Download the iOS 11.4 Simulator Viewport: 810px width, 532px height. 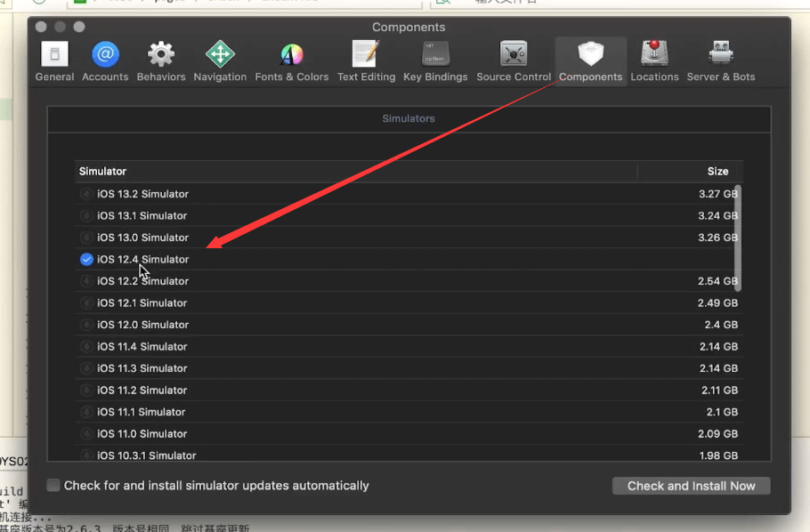pyautogui.click(x=86, y=347)
